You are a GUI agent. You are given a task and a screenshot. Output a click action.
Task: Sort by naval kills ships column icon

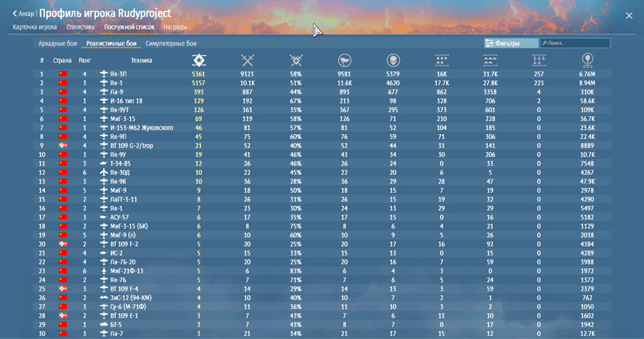[539, 60]
